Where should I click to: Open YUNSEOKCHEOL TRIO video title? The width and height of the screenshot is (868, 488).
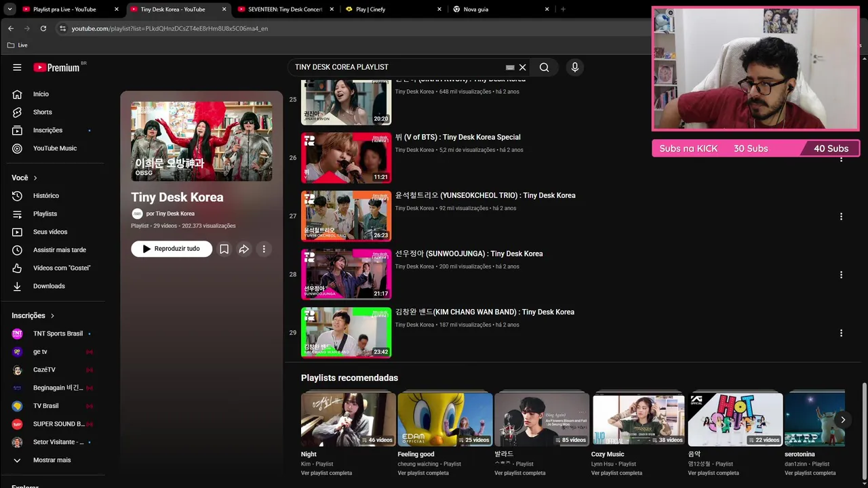tap(486, 195)
